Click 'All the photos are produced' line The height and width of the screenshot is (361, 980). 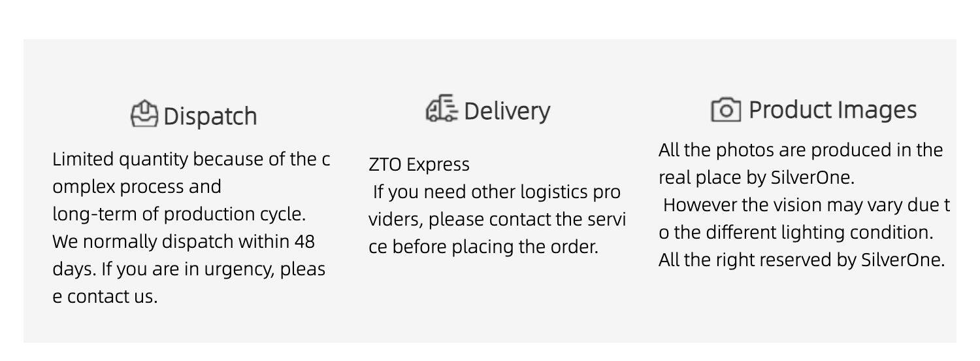coord(800,150)
